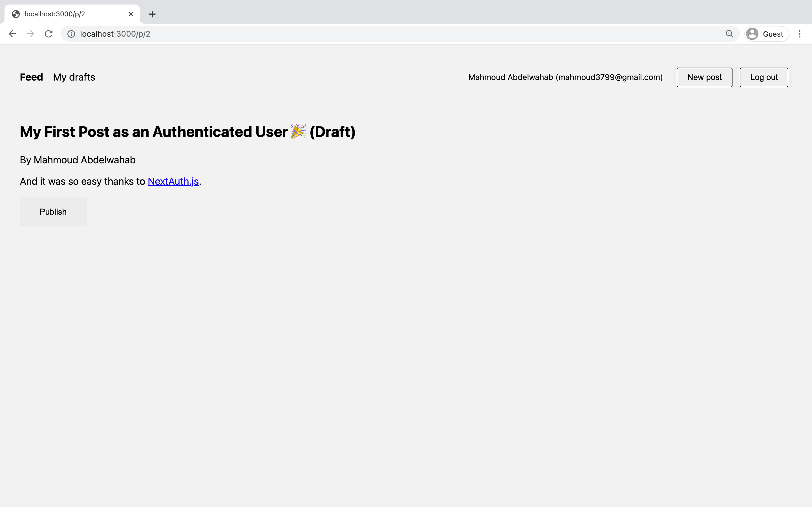This screenshot has height=507, width=812.
Task: Click the zoom magnifier in address bar
Action: [729, 34]
